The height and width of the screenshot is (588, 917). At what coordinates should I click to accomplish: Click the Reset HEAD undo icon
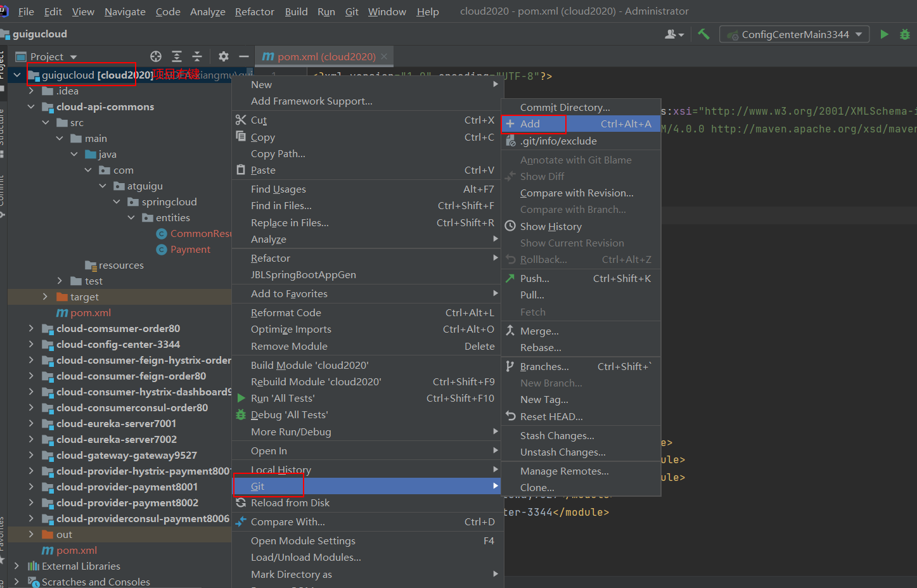pyautogui.click(x=511, y=416)
